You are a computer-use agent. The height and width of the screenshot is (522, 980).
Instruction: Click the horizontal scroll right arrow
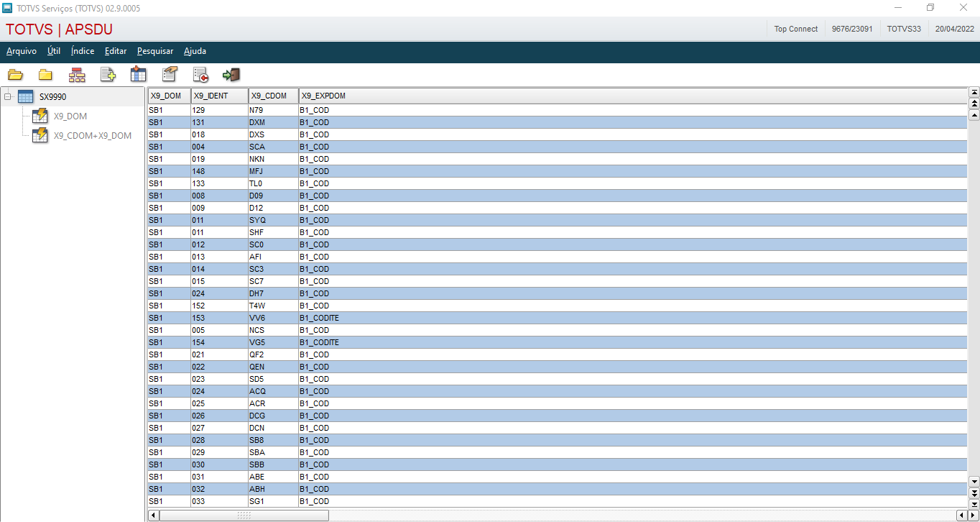point(974,516)
